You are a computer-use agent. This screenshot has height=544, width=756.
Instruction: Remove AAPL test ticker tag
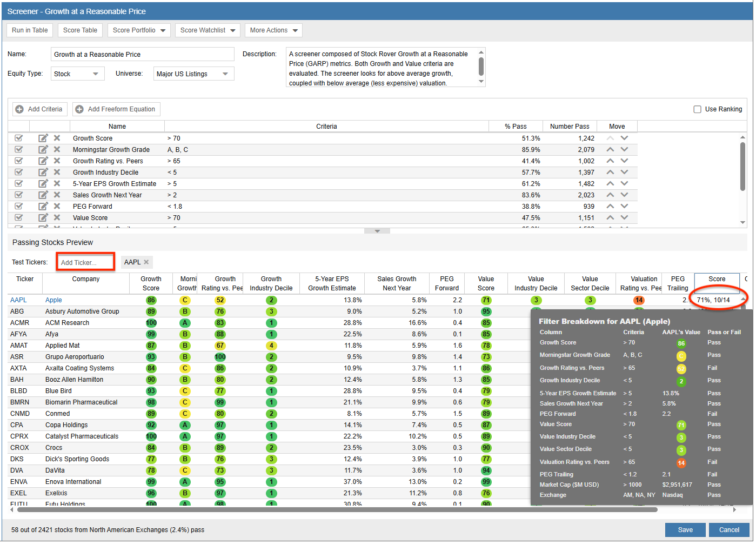(x=146, y=262)
